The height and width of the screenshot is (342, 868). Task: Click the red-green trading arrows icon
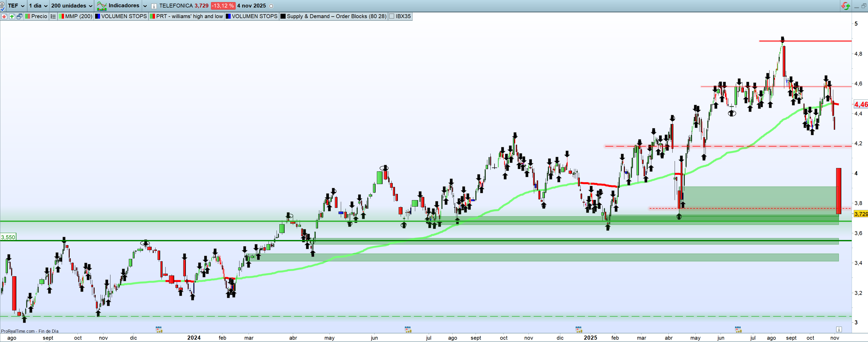[x=845, y=6]
